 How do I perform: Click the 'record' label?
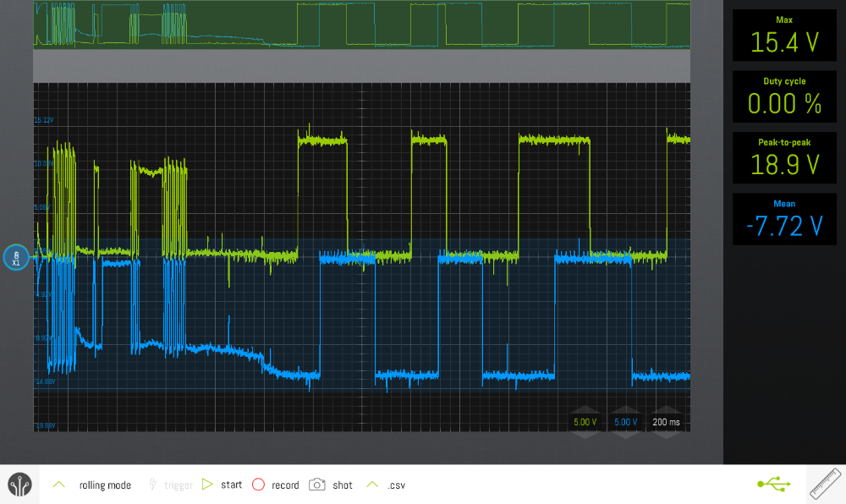tap(285, 485)
